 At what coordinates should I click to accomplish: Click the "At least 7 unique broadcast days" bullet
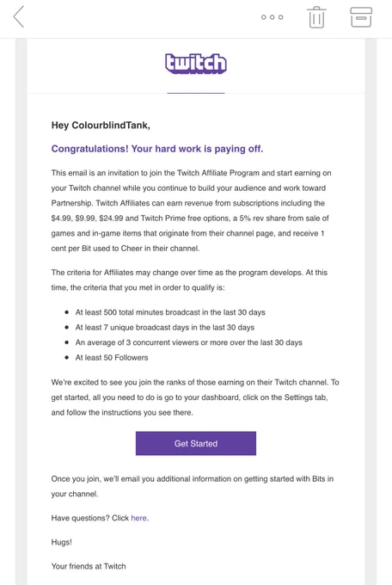tap(165, 328)
